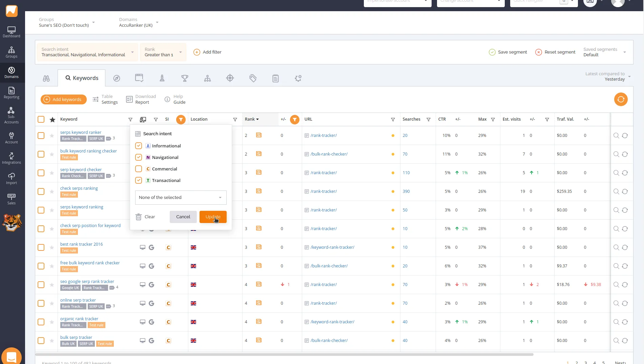Enable the Commercial search intent checkbox
Screen dimensions: 644x364
[138, 169]
